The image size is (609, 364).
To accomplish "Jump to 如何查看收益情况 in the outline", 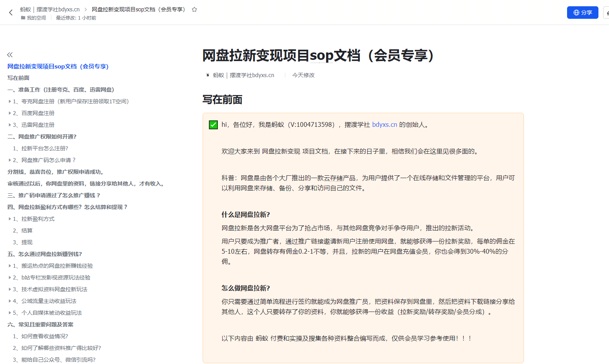I will coord(40,336).
